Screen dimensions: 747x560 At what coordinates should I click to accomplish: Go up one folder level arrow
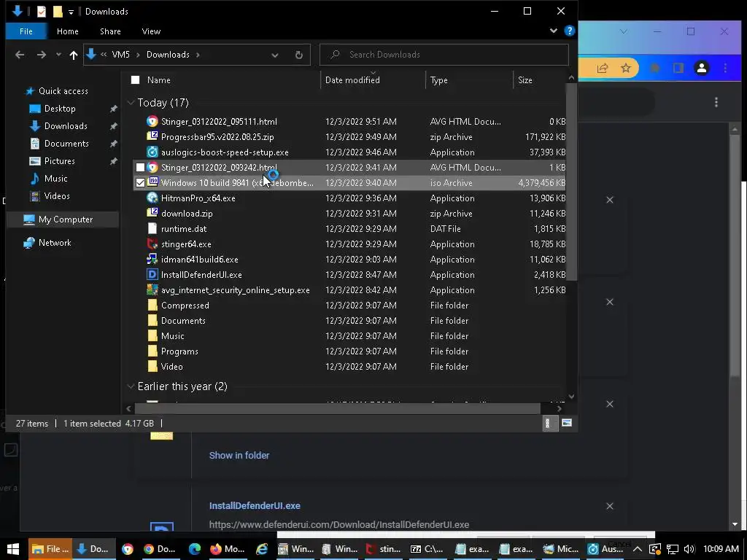click(74, 55)
